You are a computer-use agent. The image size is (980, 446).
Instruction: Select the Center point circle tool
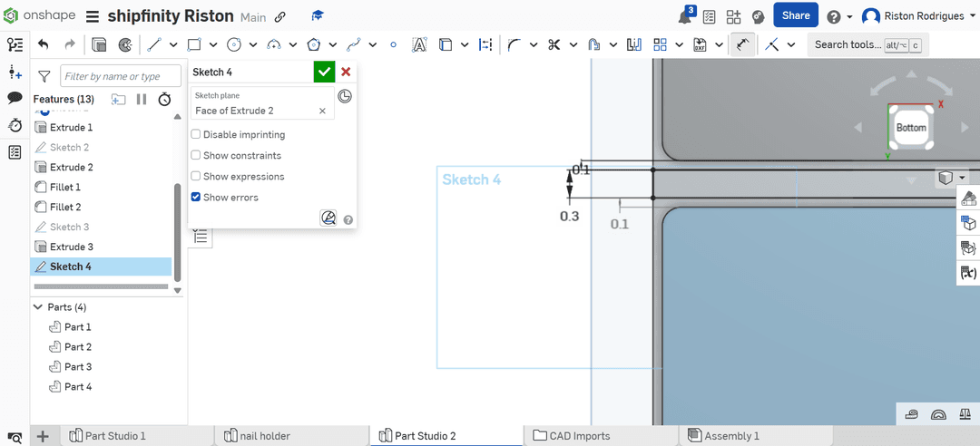coord(234,44)
